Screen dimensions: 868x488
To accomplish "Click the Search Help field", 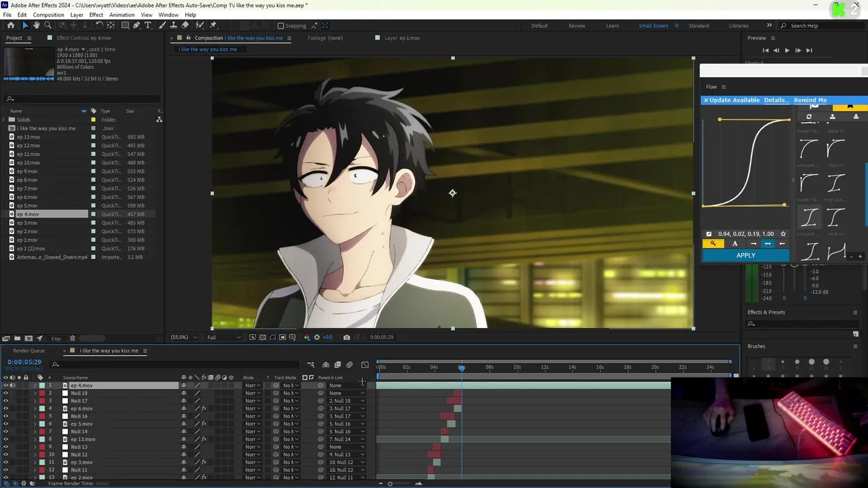I will click(825, 26).
